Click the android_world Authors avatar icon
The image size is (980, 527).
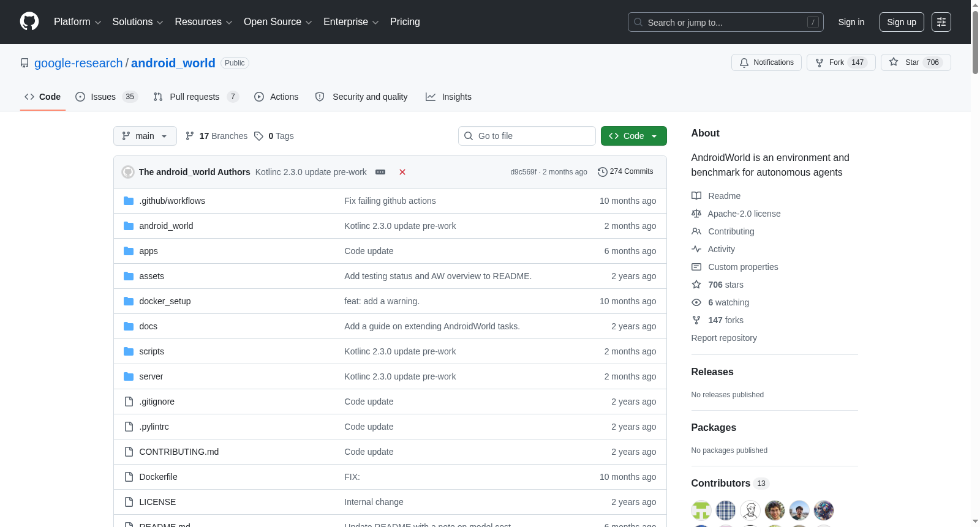(x=128, y=172)
